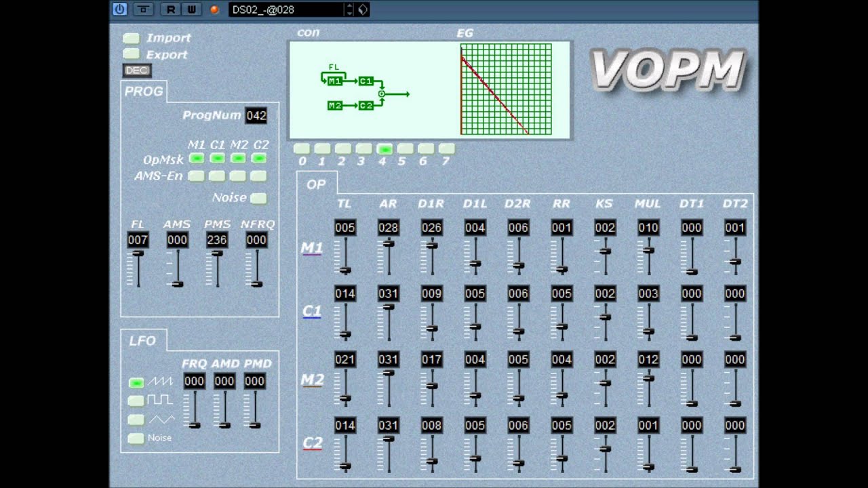Enable AMS-En for M1 operator
This screenshot has height=488, width=868.
pyautogui.click(x=196, y=176)
